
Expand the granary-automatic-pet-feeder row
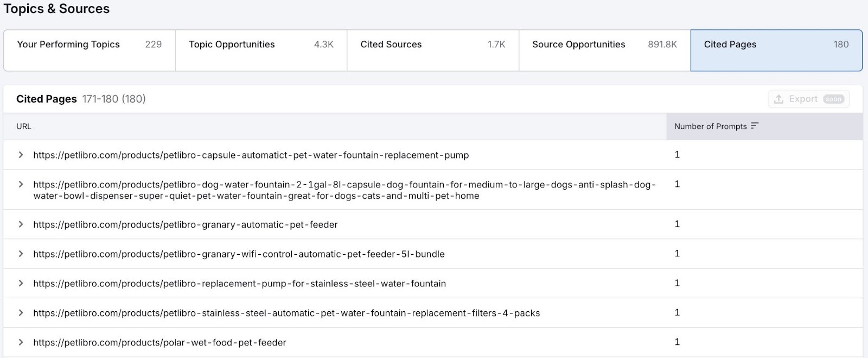coord(21,224)
